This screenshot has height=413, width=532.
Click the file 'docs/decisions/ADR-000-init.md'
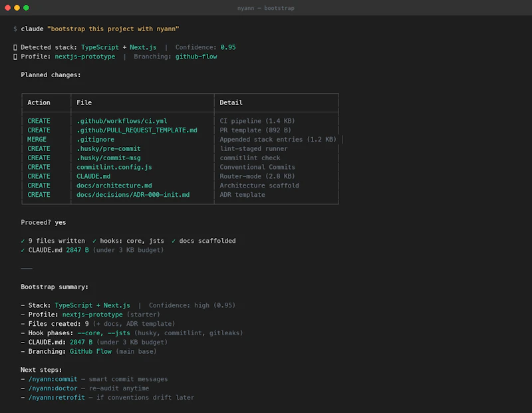click(133, 194)
